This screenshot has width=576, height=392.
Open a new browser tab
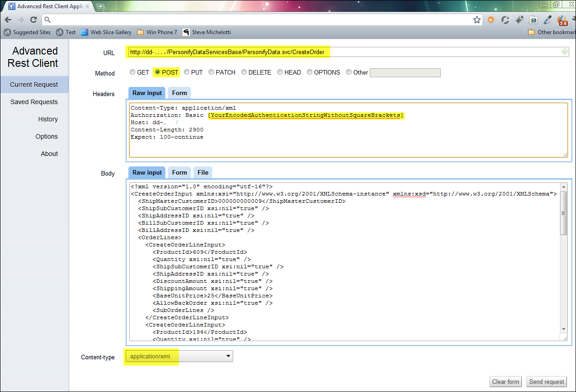tap(101, 6)
